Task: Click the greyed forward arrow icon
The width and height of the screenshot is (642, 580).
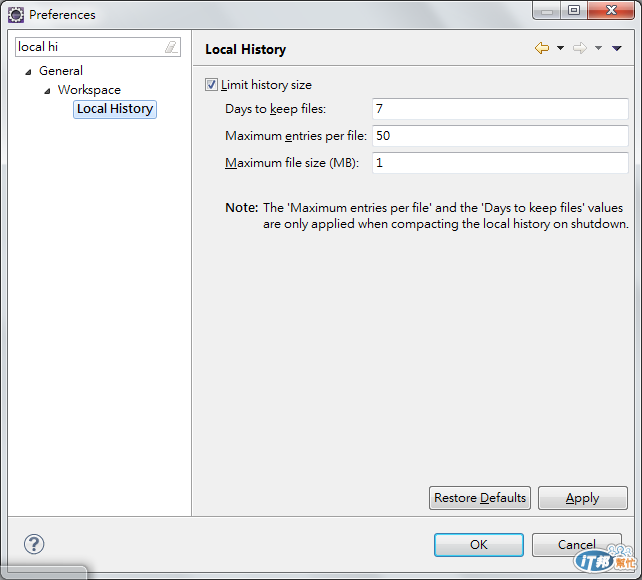Action: 580,48
